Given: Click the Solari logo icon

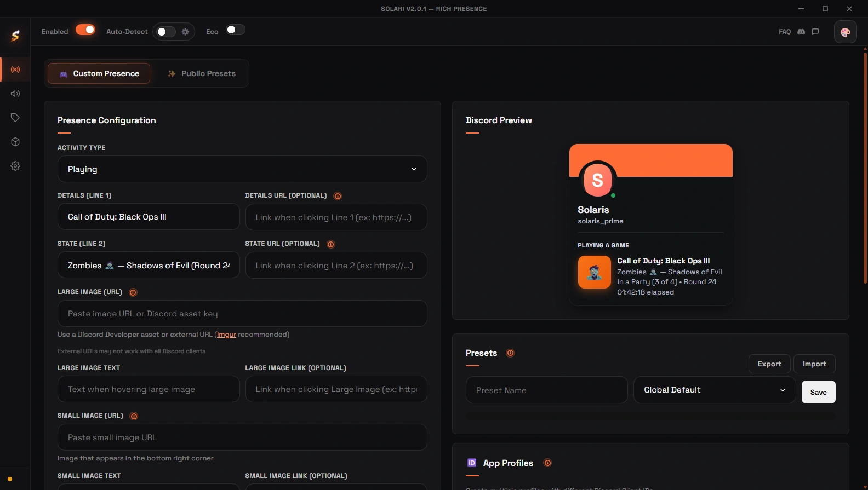Looking at the screenshot, I should [x=15, y=36].
